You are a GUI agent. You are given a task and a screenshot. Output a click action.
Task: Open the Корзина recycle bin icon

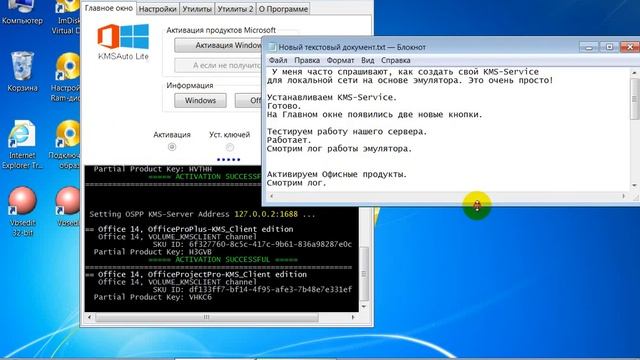[22, 71]
